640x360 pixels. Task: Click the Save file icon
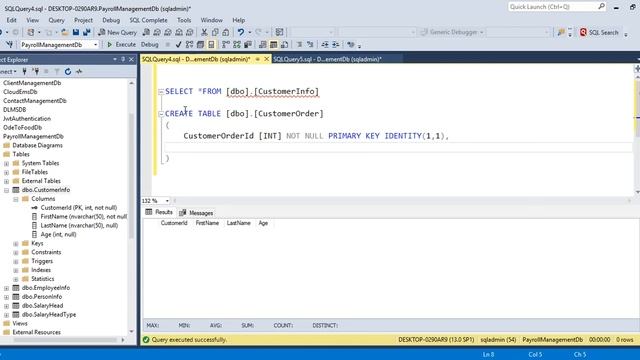76,32
